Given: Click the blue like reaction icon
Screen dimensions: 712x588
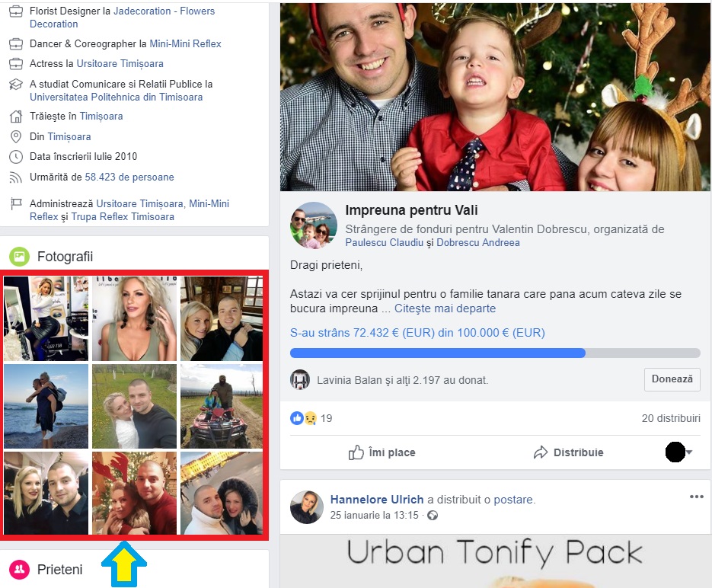Looking at the screenshot, I should 296,418.
